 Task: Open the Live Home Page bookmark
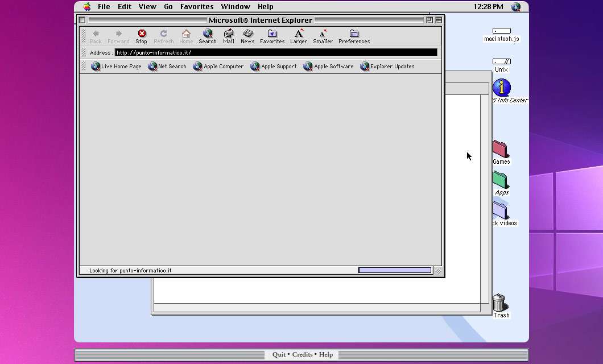(x=116, y=67)
